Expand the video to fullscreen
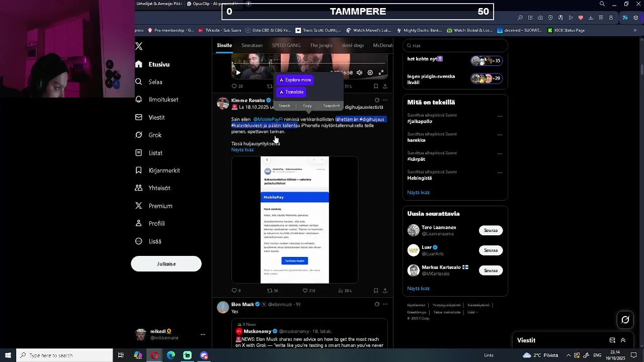644x362 pixels. [381, 72]
